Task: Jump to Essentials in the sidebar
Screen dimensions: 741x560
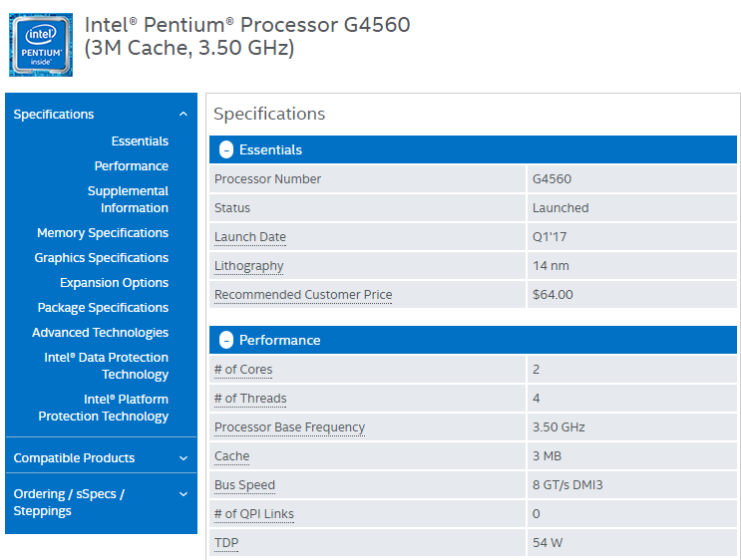Action: (140, 141)
